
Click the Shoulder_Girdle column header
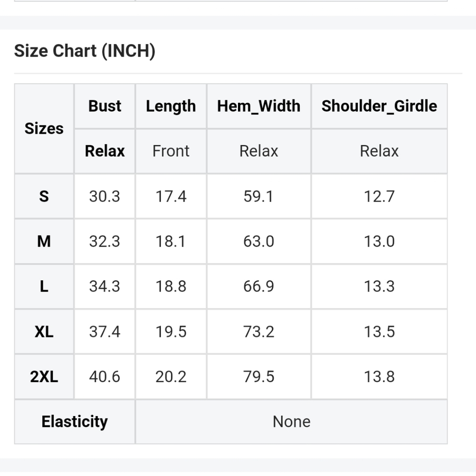379,106
